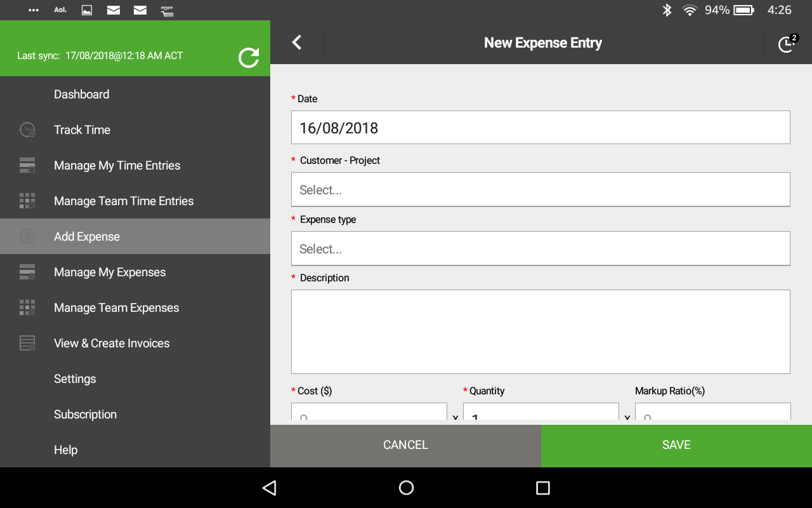Tap the Wi-Fi status icon
This screenshot has height=508, width=812.
pos(690,10)
